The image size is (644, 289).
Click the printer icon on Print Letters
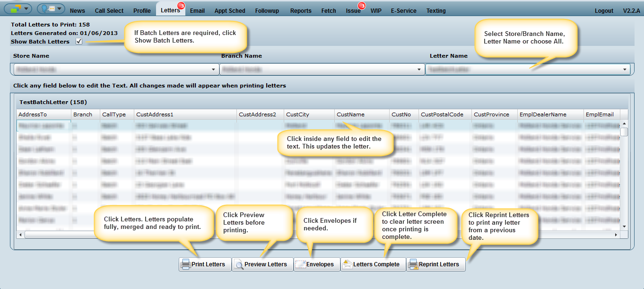pos(186,264)
